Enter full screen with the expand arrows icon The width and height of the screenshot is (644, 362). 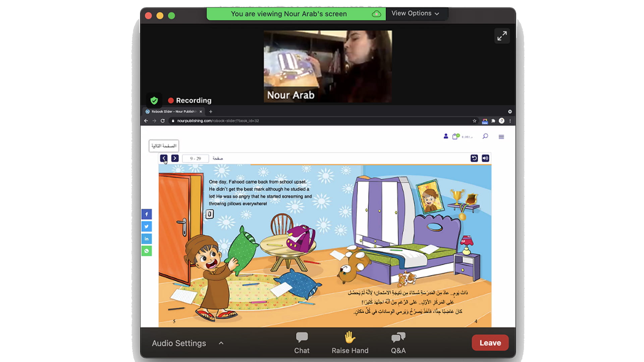502,36
